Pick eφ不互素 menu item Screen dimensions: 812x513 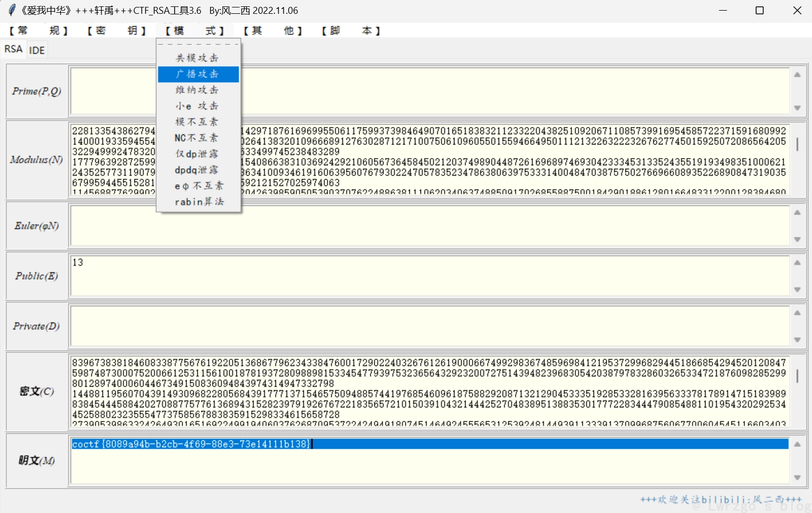pos(198,186)
